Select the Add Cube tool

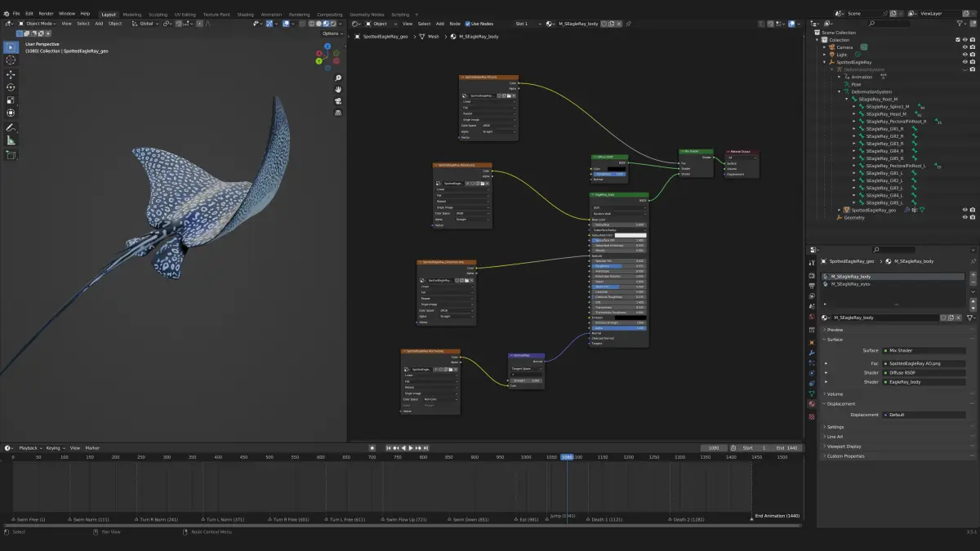[x=11, y=155]
